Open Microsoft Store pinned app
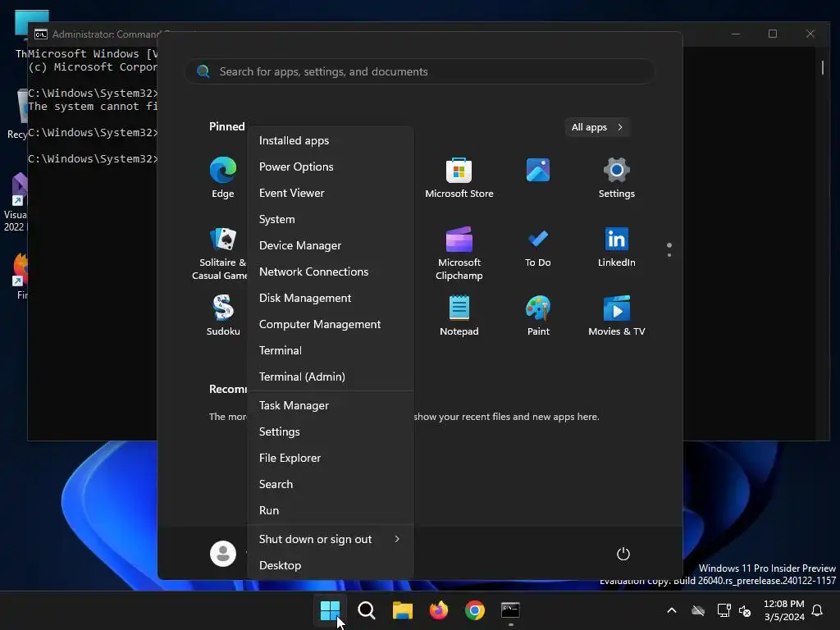This screenshot has height=630, width=840. pyautogui.click(x=459, y=177)
